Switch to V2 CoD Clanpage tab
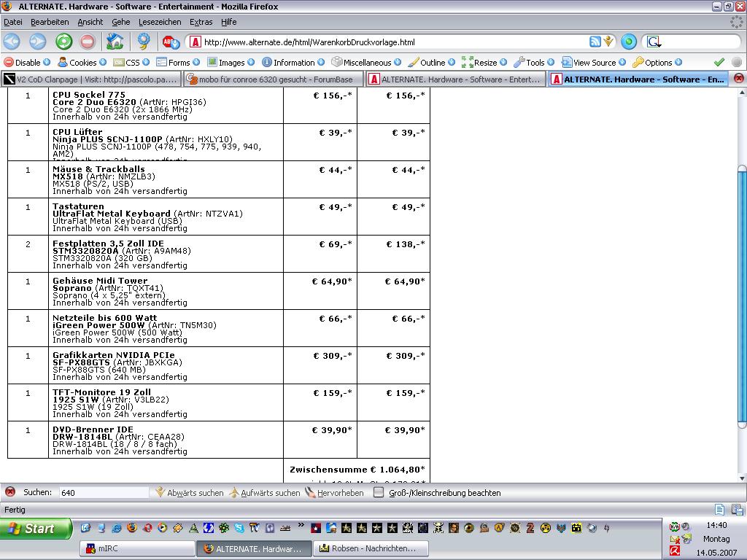 click(x=91, y=79)
